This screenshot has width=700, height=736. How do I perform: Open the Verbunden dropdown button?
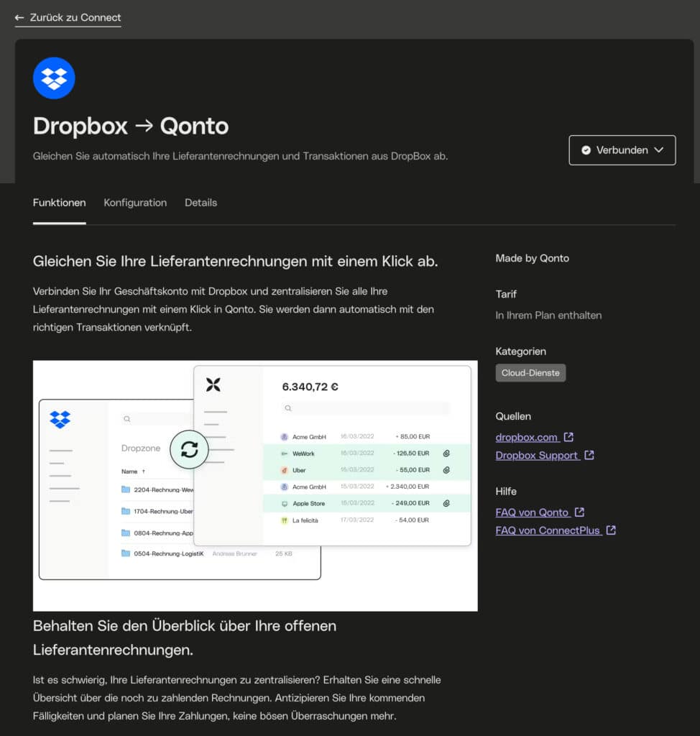pos(622,150)
